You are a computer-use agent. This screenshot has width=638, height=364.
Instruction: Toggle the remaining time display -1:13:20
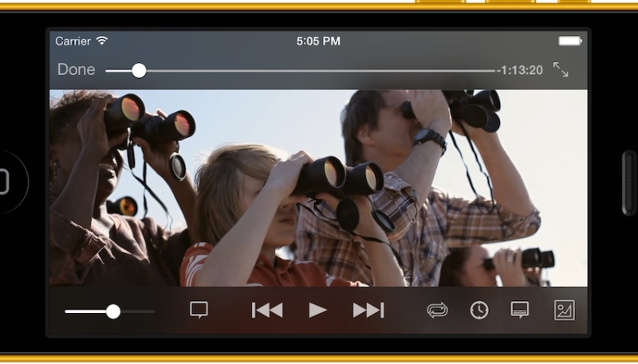tap(520, 70)
